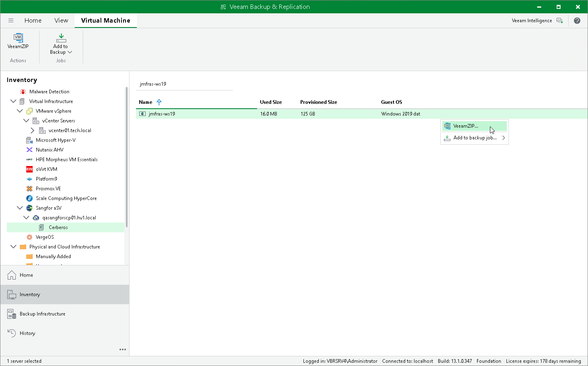The image size is (588, 366).
Task: Click the Nutanix AHV icon
Action: coord(29,150)
